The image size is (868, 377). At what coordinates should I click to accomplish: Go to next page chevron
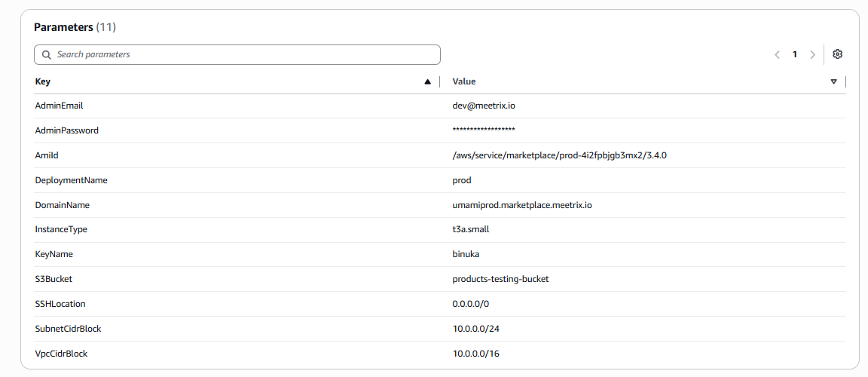tap(813, 55)
